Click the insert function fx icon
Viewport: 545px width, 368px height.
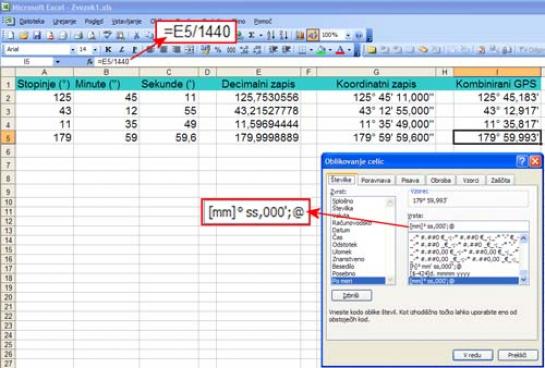point(90,62)
